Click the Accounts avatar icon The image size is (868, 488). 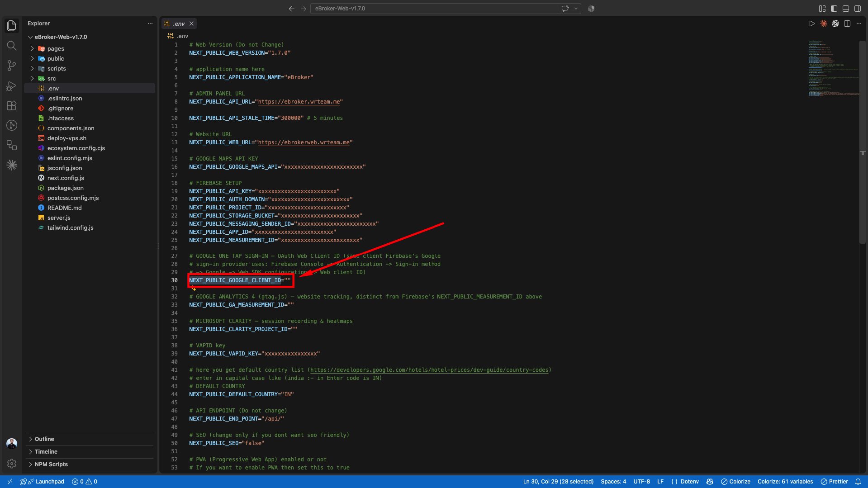[12, 444]
